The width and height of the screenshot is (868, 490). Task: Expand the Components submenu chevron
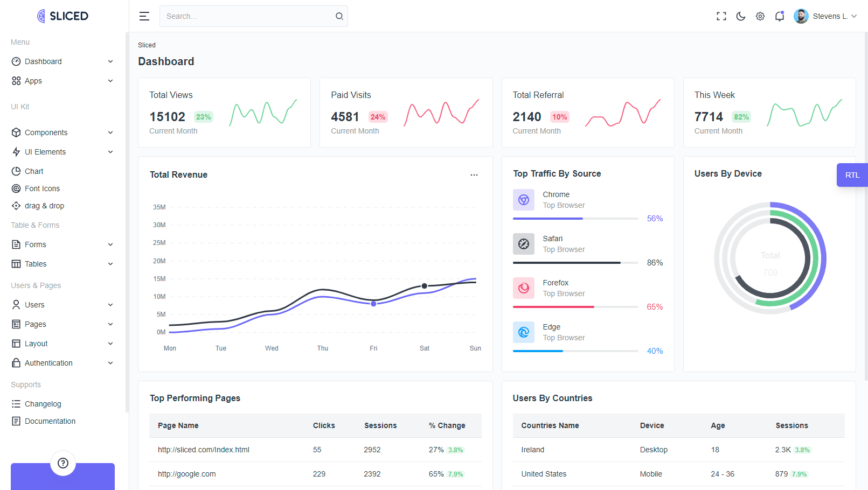110,132
